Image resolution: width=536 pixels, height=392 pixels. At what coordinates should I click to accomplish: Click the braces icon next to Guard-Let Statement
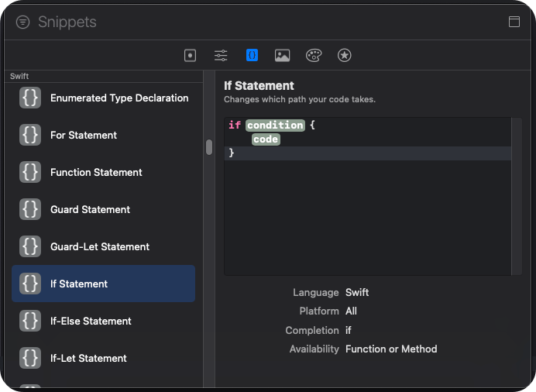[30, 247]
